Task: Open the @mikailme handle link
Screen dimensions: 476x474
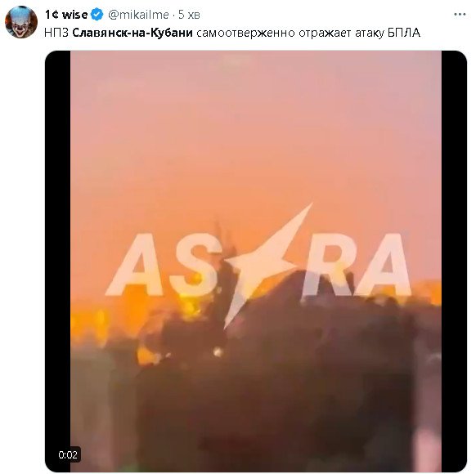Action: 138,15
